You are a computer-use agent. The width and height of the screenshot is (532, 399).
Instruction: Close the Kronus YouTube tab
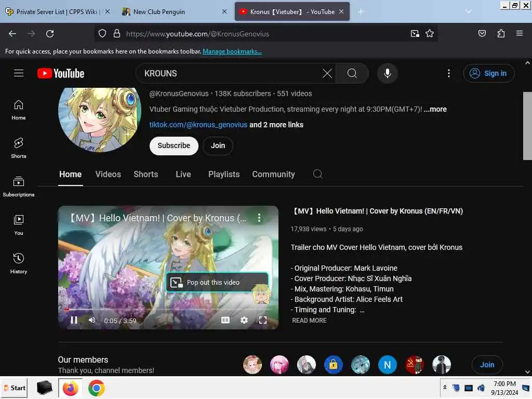pos(341,11)
